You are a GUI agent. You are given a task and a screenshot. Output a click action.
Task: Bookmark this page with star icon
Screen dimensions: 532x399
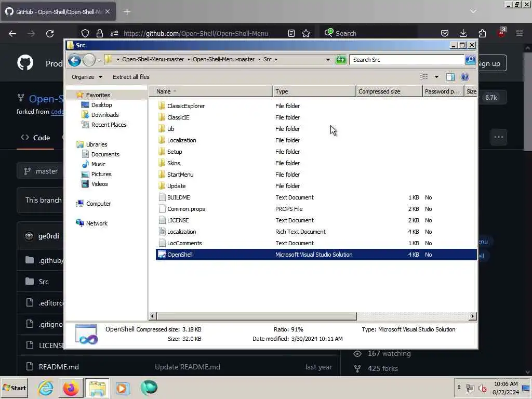pos(306,33)
